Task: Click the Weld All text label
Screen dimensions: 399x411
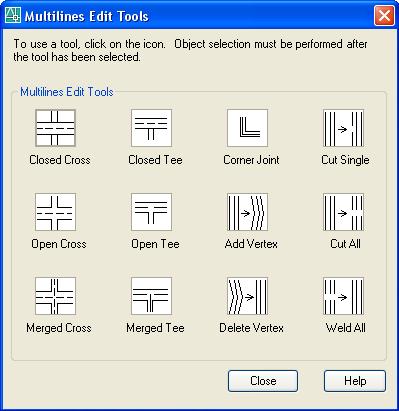Action: coord(346,328)
